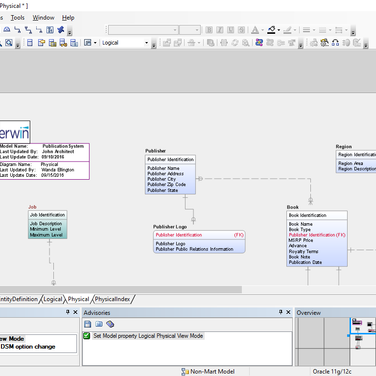Switch to the PhysicalIndex diagram tab
376x376 pixels.
coord(112,299)
